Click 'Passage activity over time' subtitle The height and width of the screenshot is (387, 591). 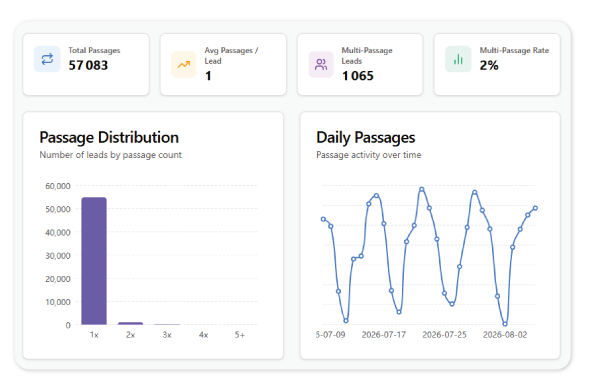point(369,155)
